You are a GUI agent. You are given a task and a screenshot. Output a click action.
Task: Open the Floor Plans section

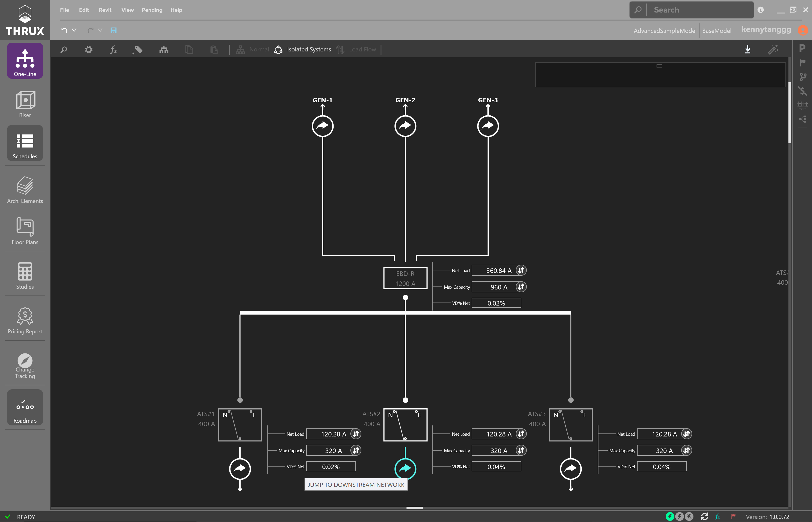[25, 231]
